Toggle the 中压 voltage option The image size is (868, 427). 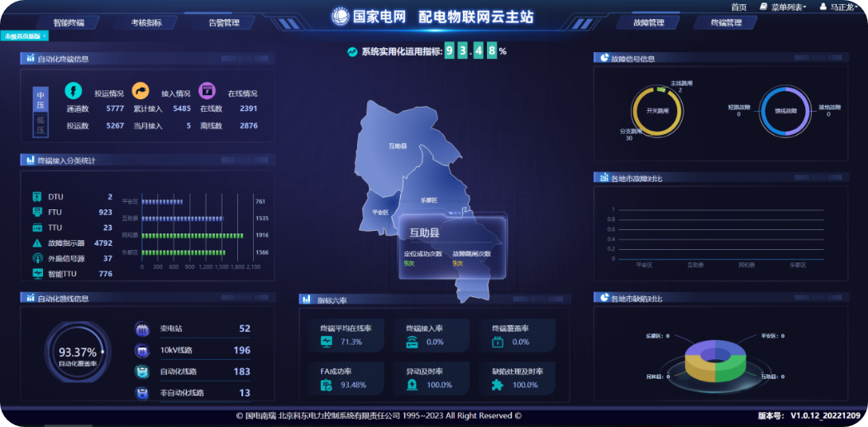click(x=41, y=99)
